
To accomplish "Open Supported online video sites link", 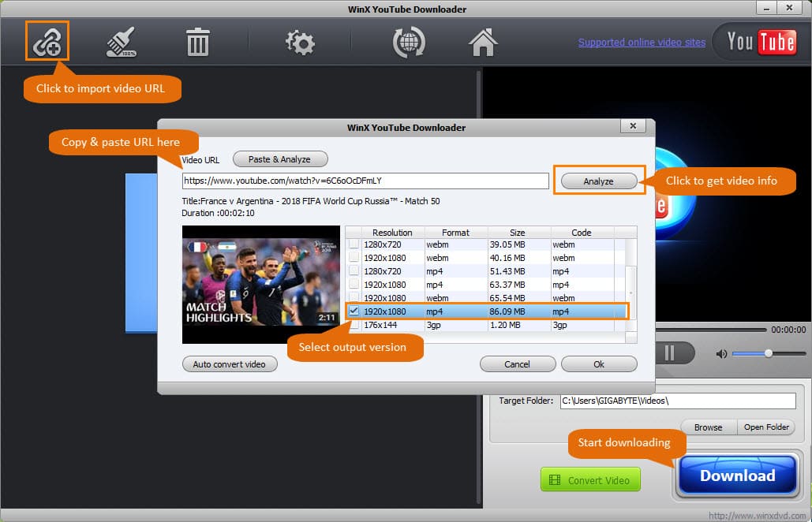I will pos(642,42).
